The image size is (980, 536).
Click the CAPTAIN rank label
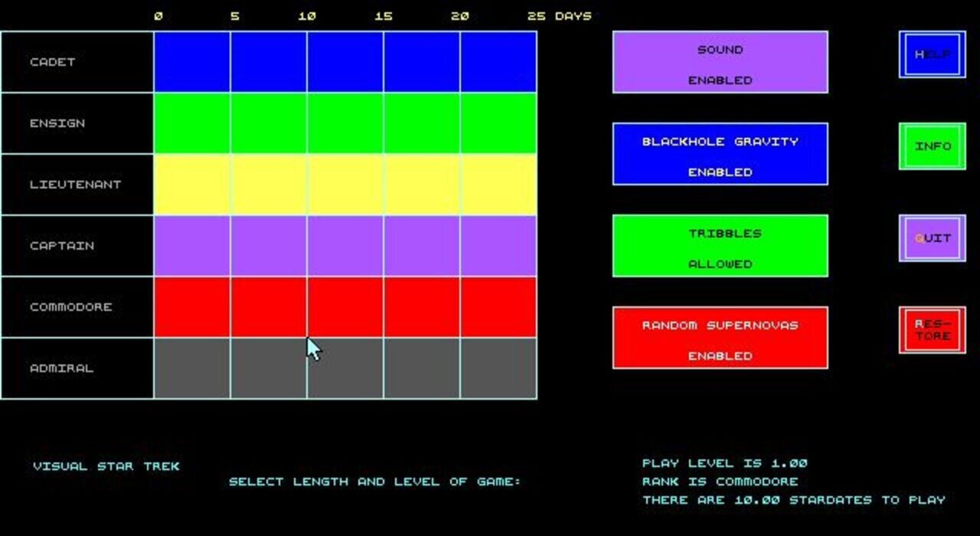[x=62, y=246]
